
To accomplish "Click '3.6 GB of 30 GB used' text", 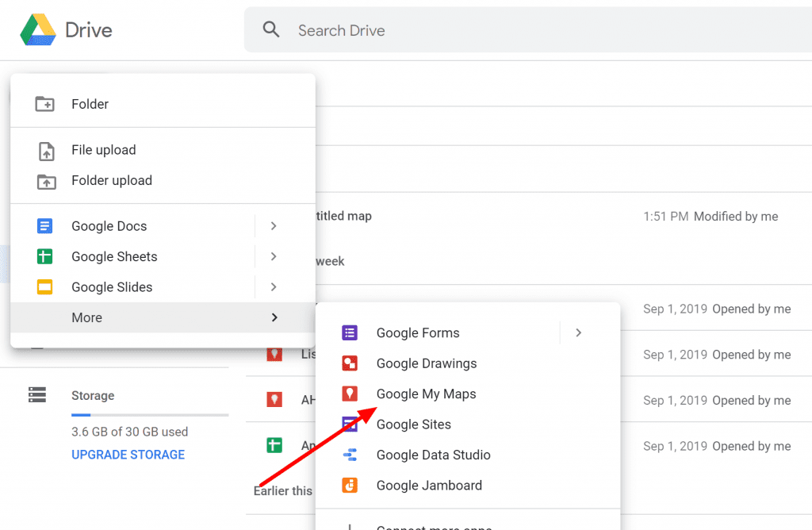I will coord(129,432).
